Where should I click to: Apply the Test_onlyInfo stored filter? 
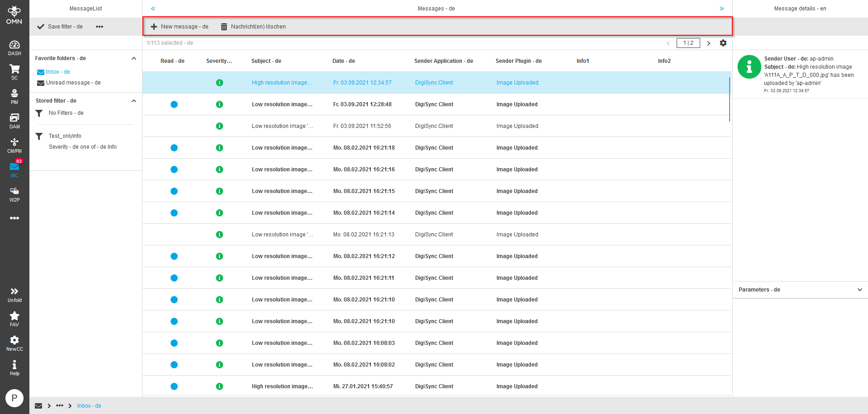tap(65, 136)
